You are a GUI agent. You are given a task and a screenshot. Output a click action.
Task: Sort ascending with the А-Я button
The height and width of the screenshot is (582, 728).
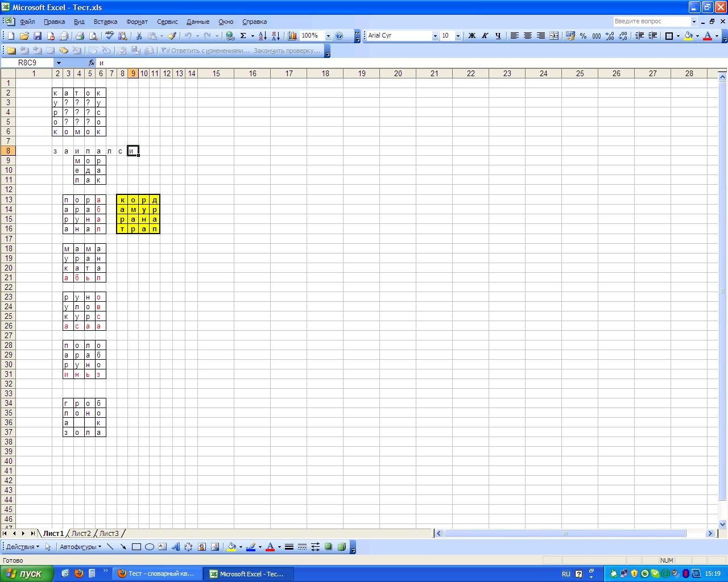[263, 36]
